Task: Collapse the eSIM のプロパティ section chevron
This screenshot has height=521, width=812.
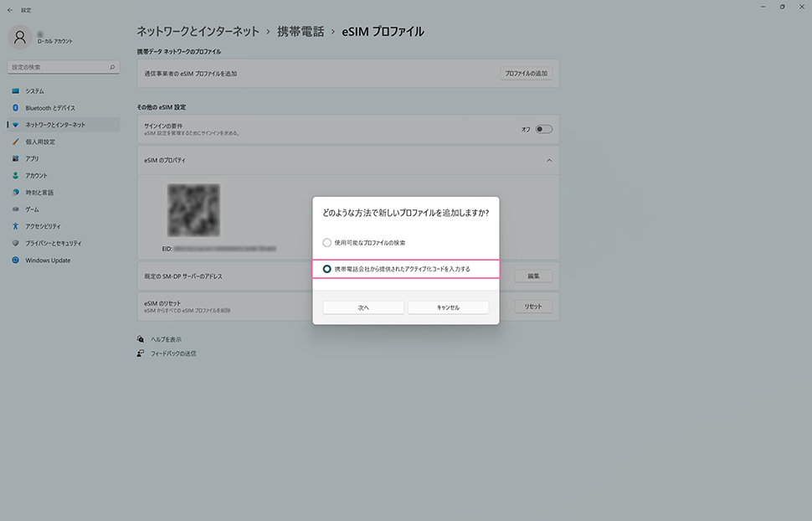Action: pyautogui.click(x=549, y=159)
